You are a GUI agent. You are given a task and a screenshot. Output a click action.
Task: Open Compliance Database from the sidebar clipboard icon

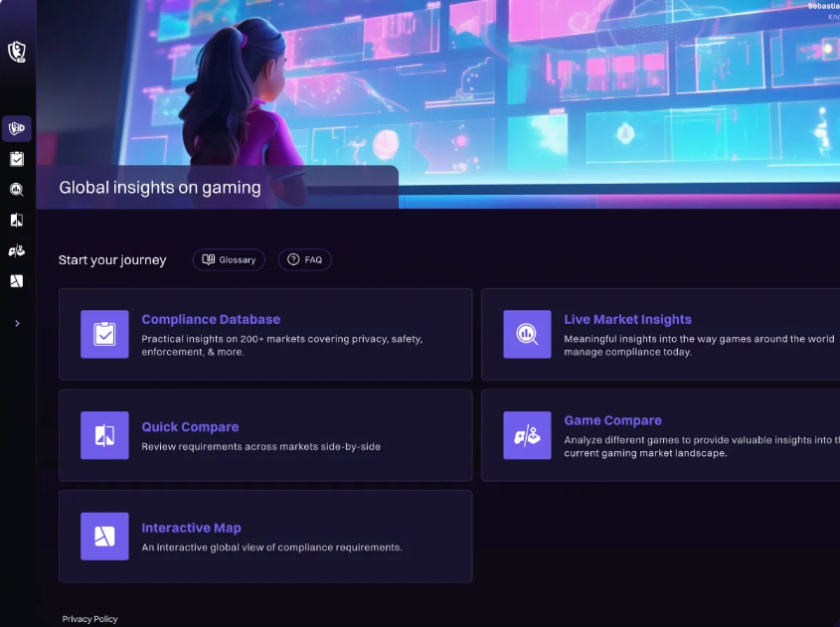pyautogui.click(x=16, y=159)
